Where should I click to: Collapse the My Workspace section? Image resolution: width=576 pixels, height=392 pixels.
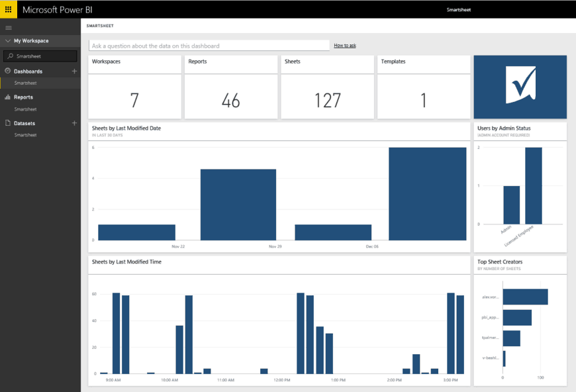point(7,40)
